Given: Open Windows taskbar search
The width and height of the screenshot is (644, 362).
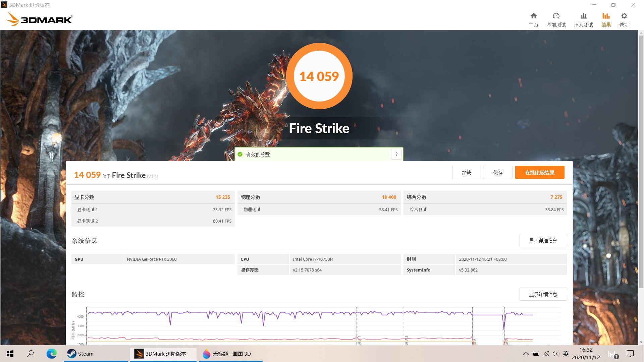Looking at the screenshot, I should coord(30,354).
